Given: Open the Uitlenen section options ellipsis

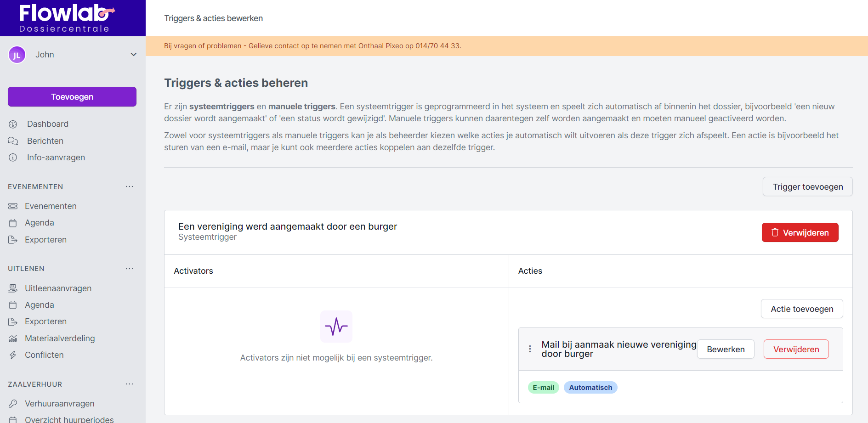Looking at the screenshot, I should (x=130, y=269).
